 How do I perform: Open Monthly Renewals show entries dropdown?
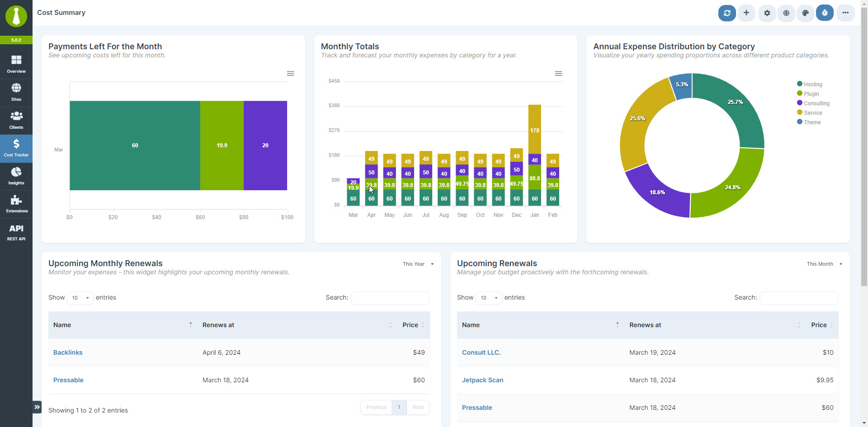80,298
